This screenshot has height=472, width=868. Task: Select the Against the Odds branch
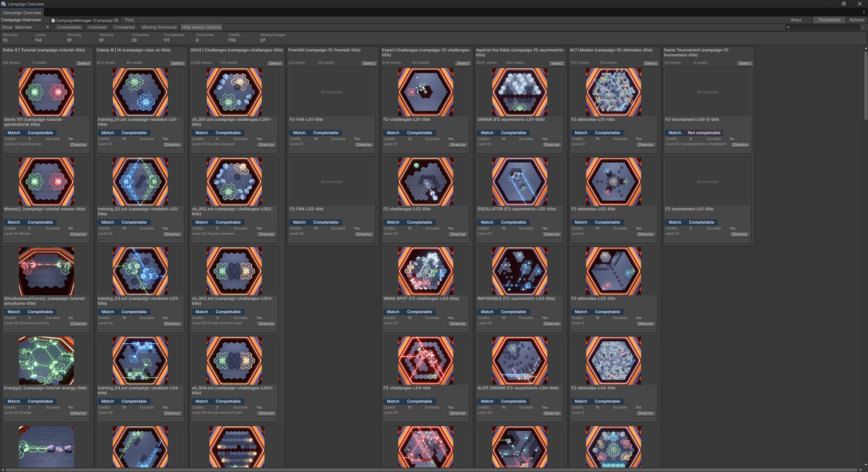click(x=557, y=63)
